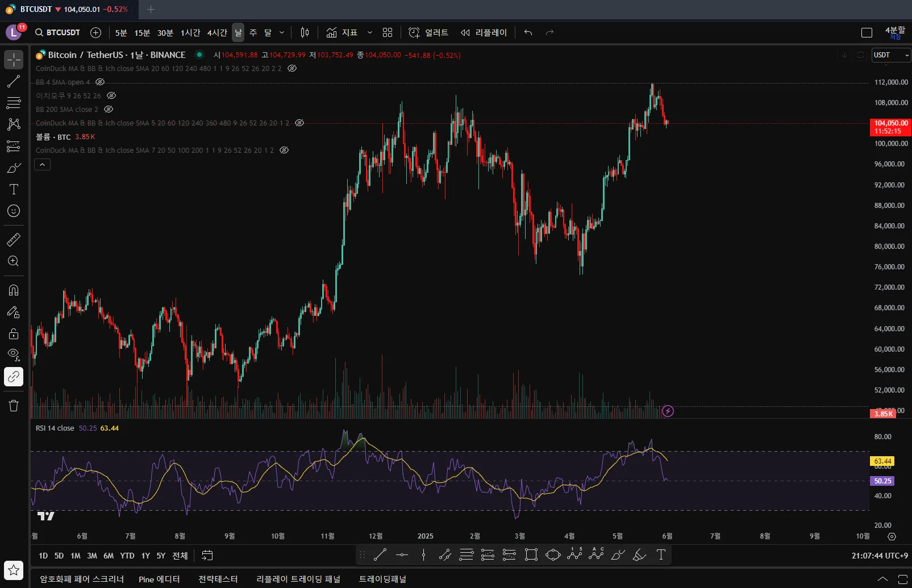Click the plus icon next to BTCUSDT search
912x588 pixels.
[95, 32]
